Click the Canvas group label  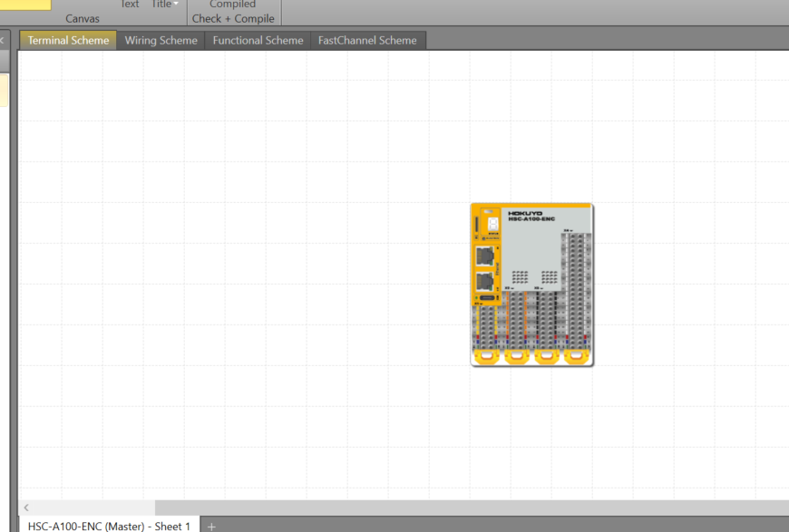point(83,19)
